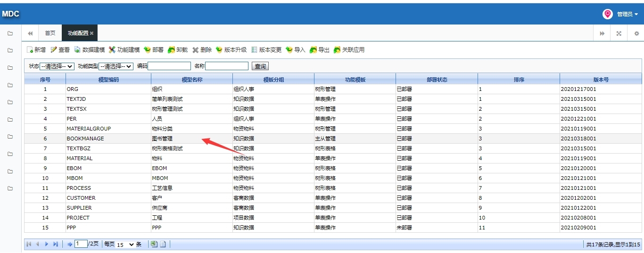Click the MDC logo text
The width and height of the screenshot is (644, 253).
pos(10,14)
